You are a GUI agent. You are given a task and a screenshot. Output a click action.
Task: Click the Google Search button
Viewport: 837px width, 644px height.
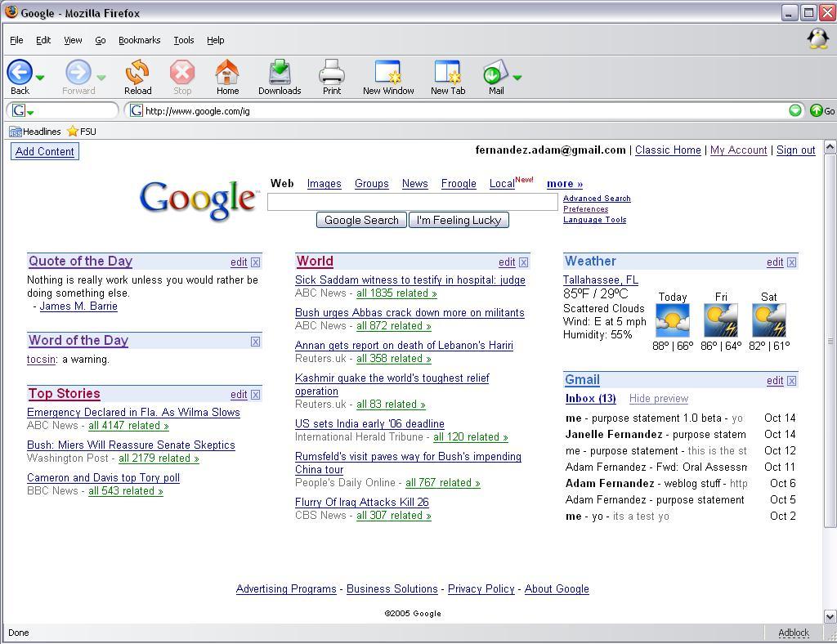(x=361, y=220)
